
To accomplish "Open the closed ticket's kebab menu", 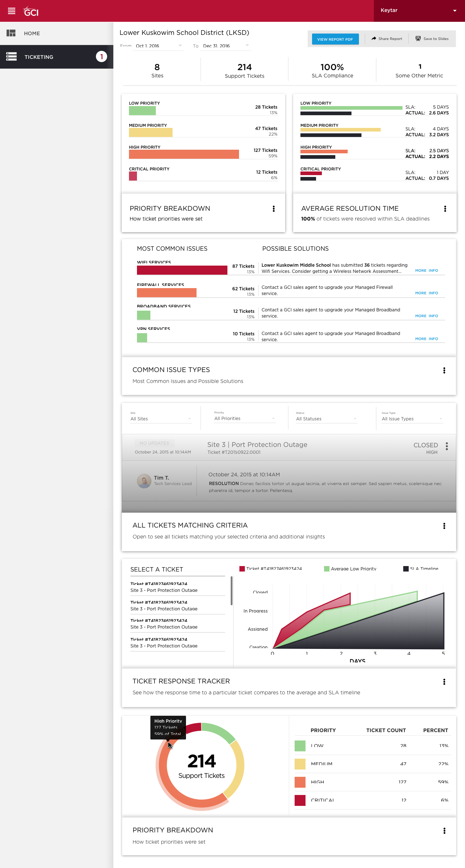I will click(x=447, y=446).
